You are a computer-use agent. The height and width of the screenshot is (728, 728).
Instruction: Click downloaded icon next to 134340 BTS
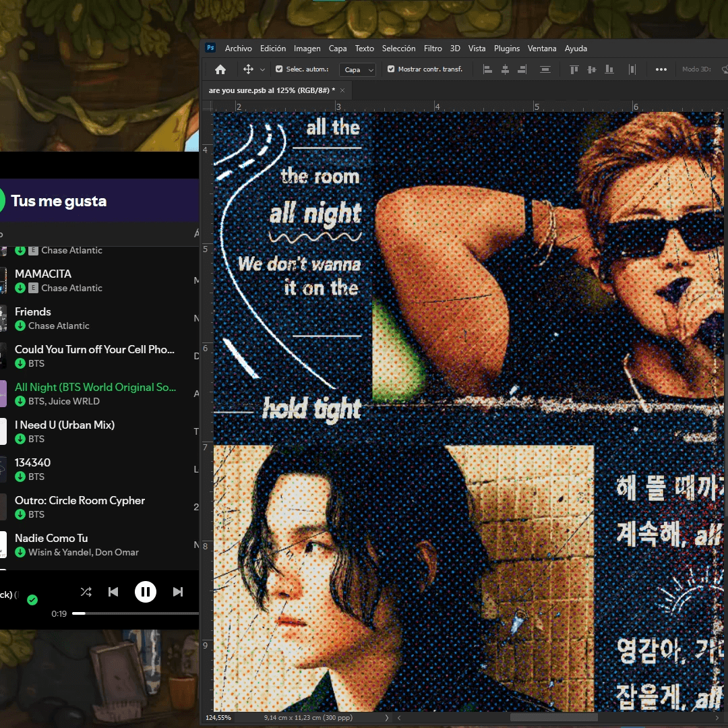coord(20,477)
